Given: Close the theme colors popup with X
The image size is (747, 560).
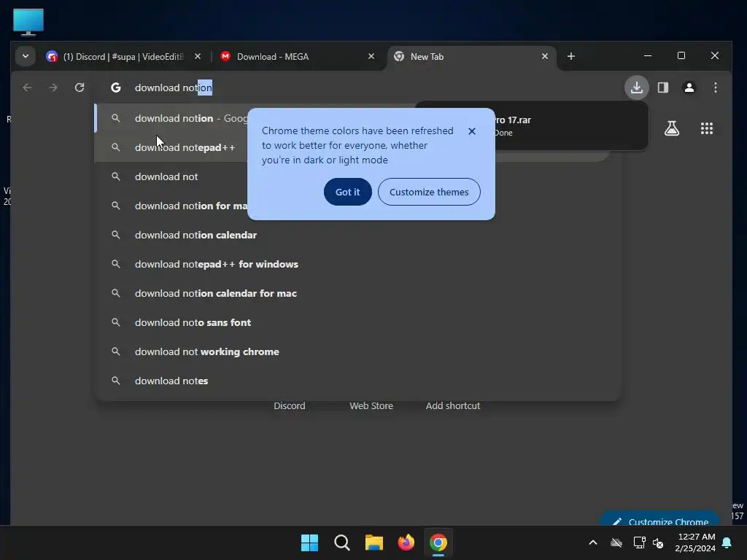Looking at the screenshot, I should tap(472, 131).
